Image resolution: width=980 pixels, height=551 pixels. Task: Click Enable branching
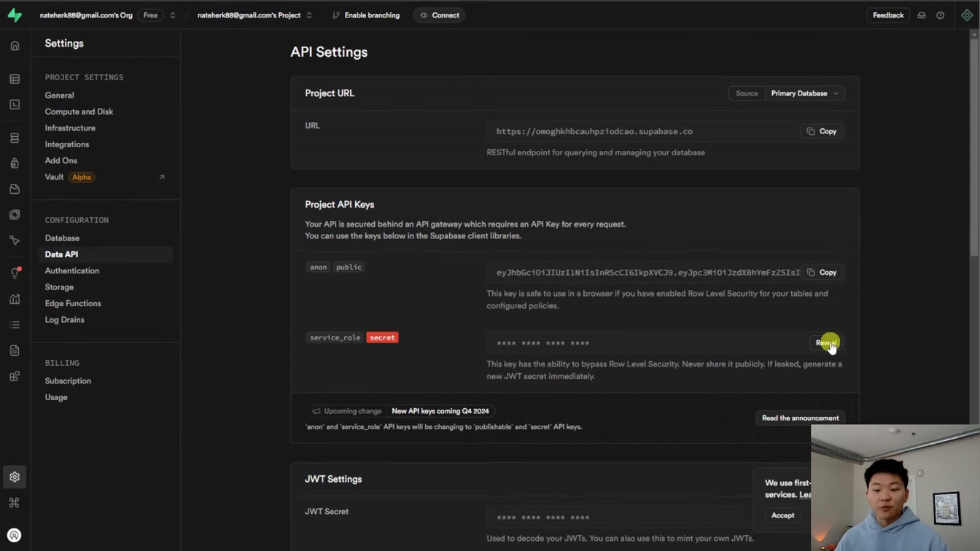(x=365, y=15)
